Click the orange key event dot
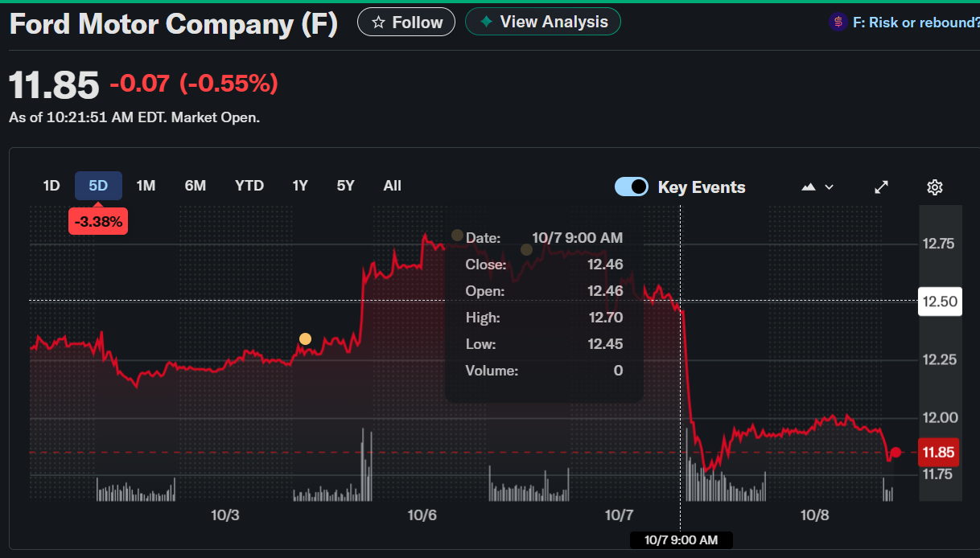Image resolution: width=980 pixels, height=558 pixels. click(305, 339)
